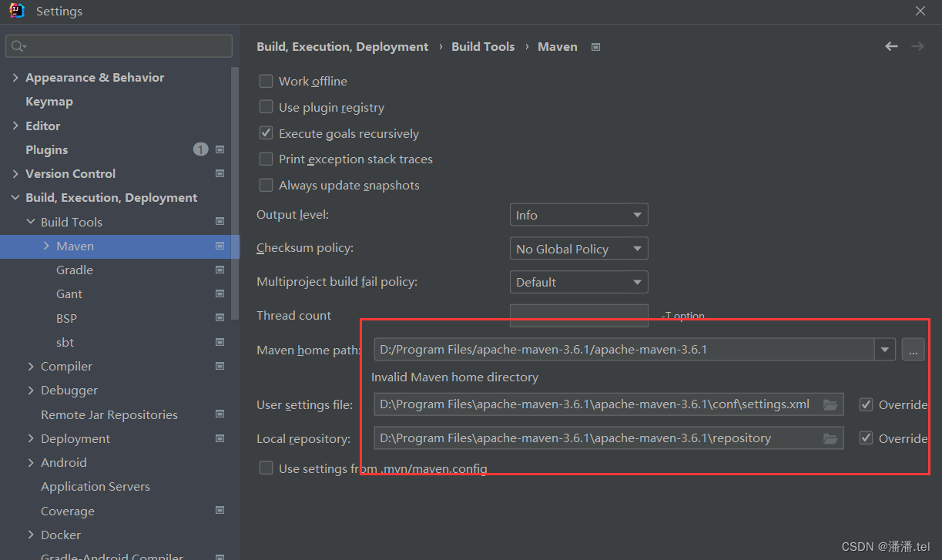Expand the Android node
The height and width of the screenshot is (560, 942).
(x=31, y=462)
